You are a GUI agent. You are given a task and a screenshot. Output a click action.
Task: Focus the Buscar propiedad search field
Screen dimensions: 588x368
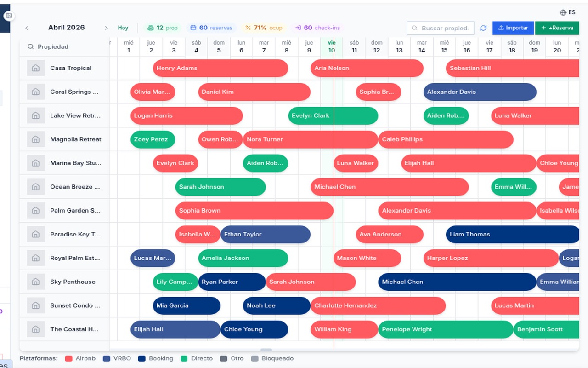tap(444, 28)
